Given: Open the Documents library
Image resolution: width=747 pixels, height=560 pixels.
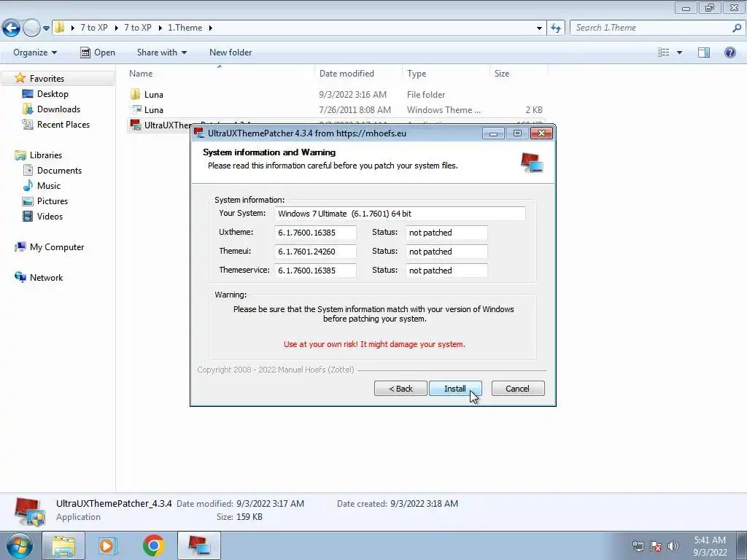Looking at the screenshot, I should coord(59,171).
